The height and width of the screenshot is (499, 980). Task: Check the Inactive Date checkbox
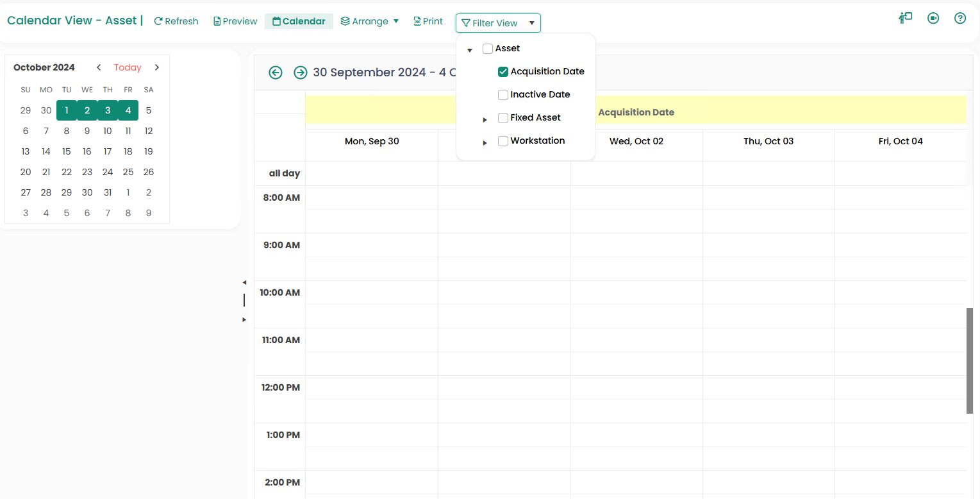(503, 95)
